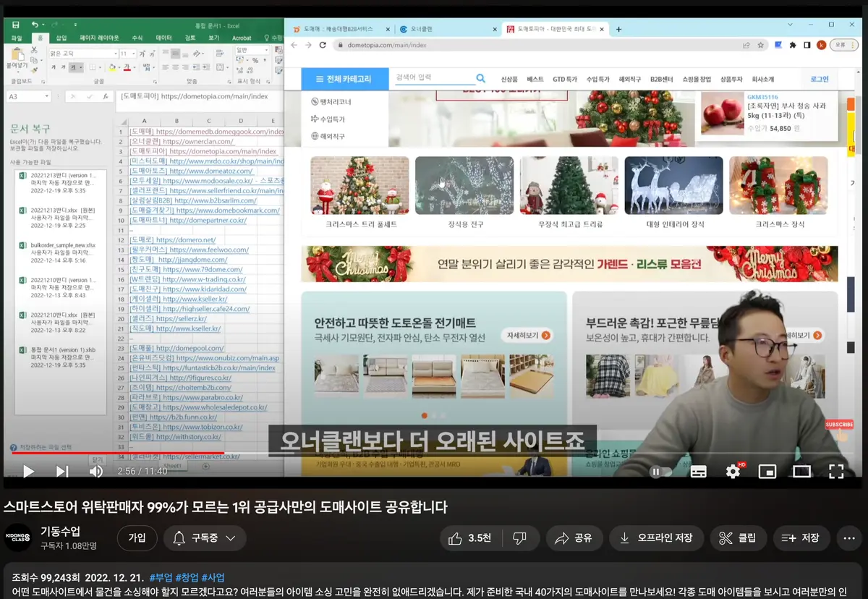
Task: Click the scissors cut icon in Excel
Action: pyautogui.click(x=35, y=51)
